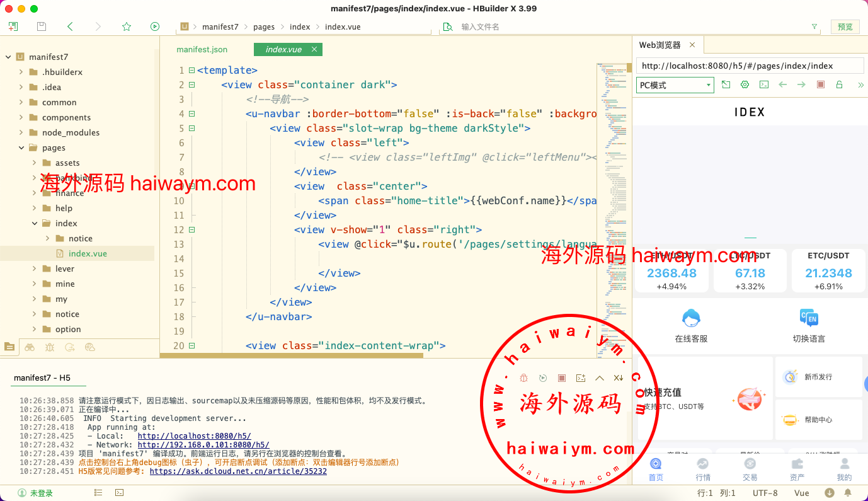The width and height of the screenshot is (868, 501).
Task: Click the Run play icon in toolbar
Action: (155, 26)
